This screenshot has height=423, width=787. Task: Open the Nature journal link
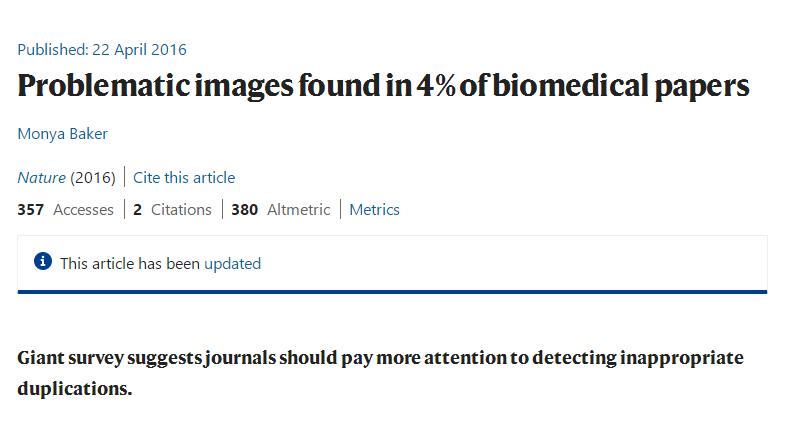click(x=42, y=178)
